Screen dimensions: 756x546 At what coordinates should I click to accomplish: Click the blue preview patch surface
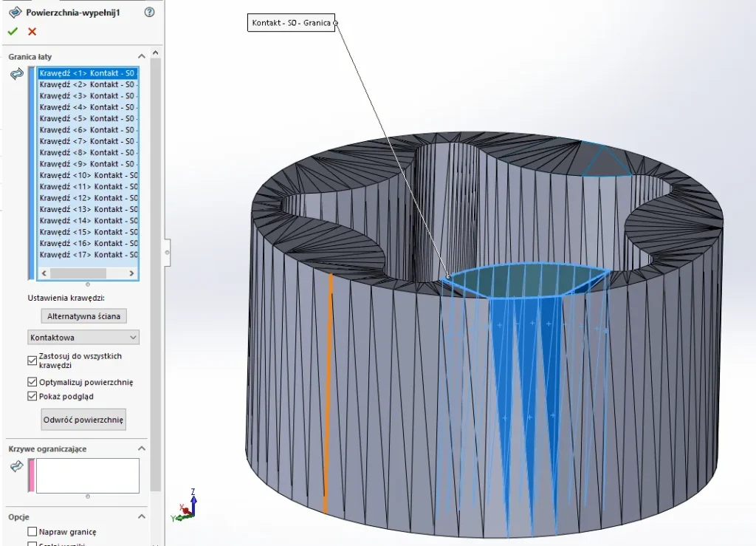coord(529,280)
